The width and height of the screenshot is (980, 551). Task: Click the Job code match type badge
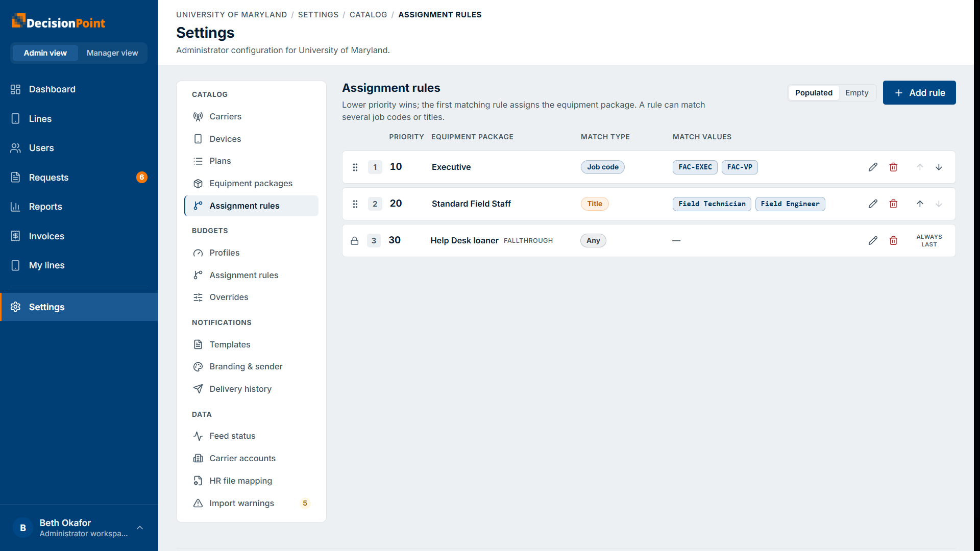(602, 167)
